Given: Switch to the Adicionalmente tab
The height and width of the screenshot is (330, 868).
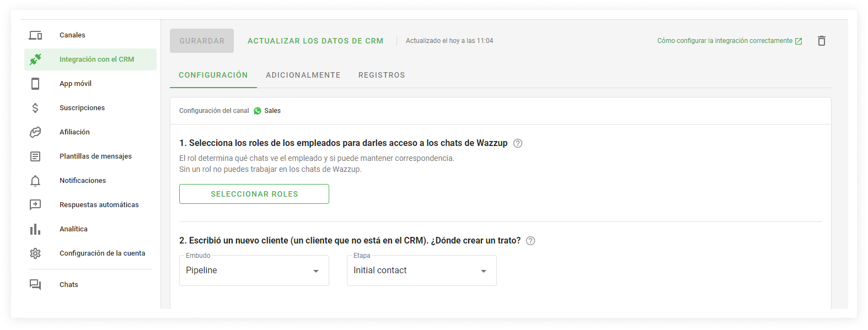Looking at the screenshot, I should pyautogui.click(x=303, y=75).
